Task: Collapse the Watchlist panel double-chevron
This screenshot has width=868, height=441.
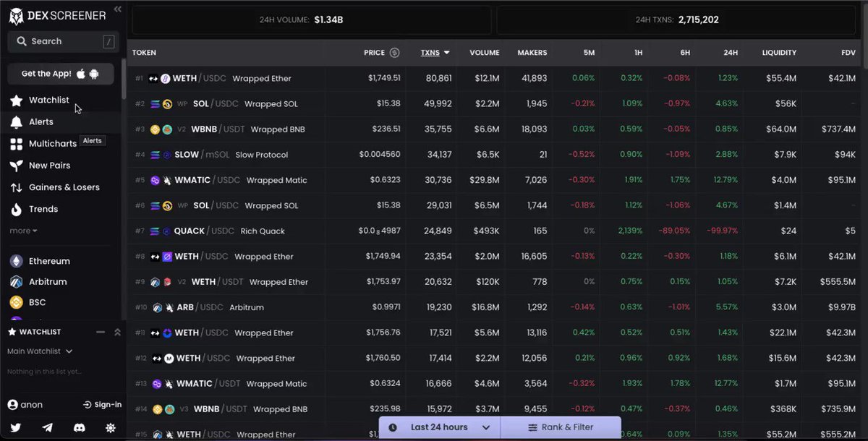Action: pyautogui.click(x=117, y=332)
